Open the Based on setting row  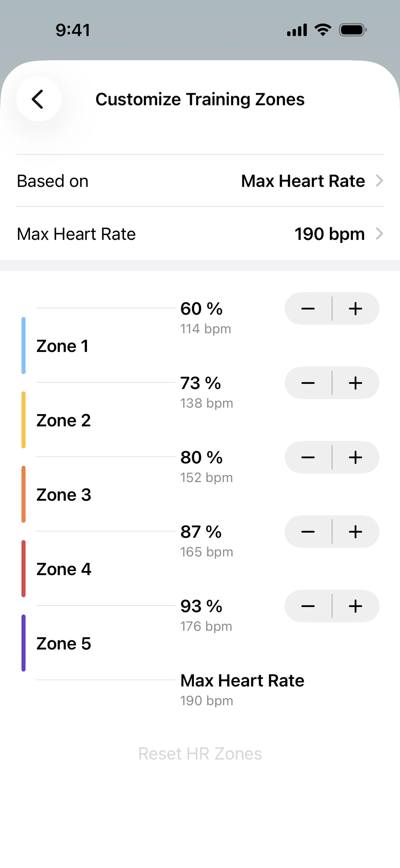[x=200, y=181]
